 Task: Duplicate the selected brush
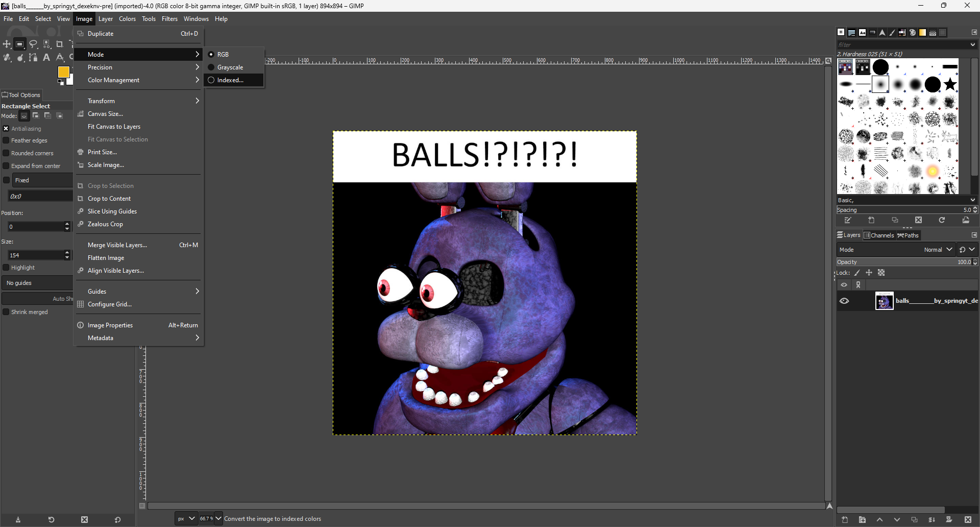(x=895, y=220)
